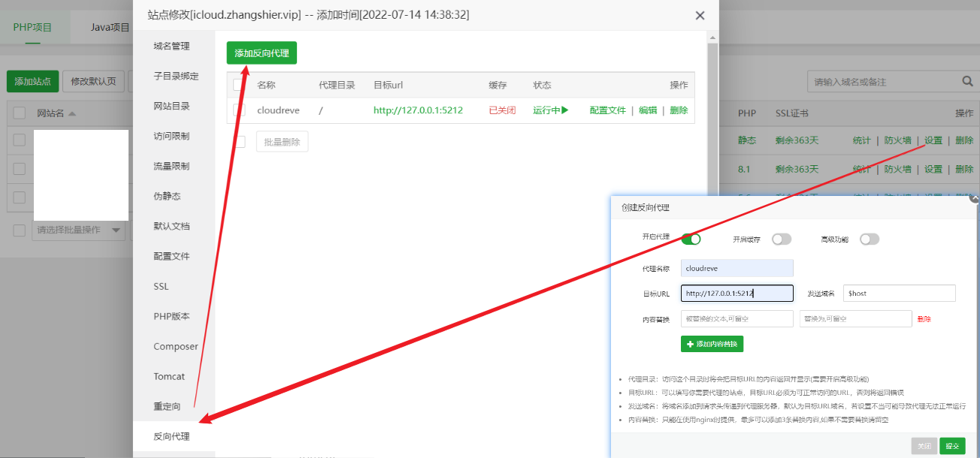980x458 pixels.
Task: Click 配置文件 link for cloudreve proxy
Action: click(607, 110)
